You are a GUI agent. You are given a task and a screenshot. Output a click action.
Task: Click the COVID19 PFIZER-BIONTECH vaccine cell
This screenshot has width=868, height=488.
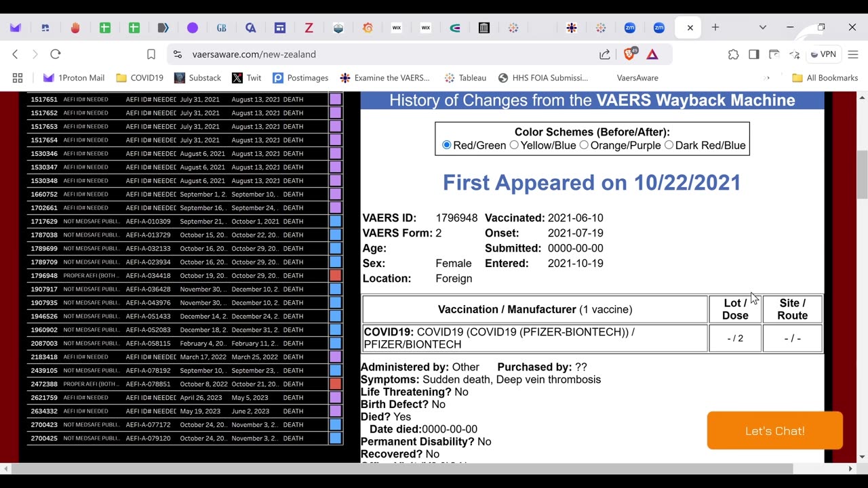pyautogui.click(x=535, y=338)
